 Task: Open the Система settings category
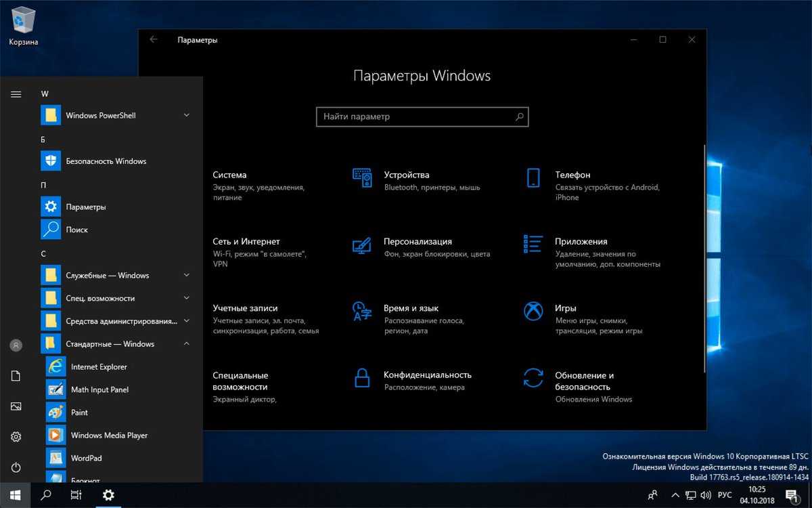pos(230,175)
